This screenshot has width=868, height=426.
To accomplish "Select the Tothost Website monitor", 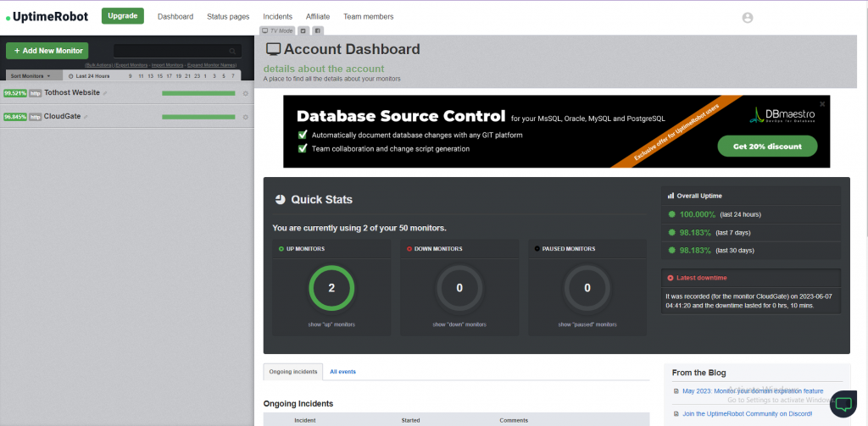I will (72, 93).
